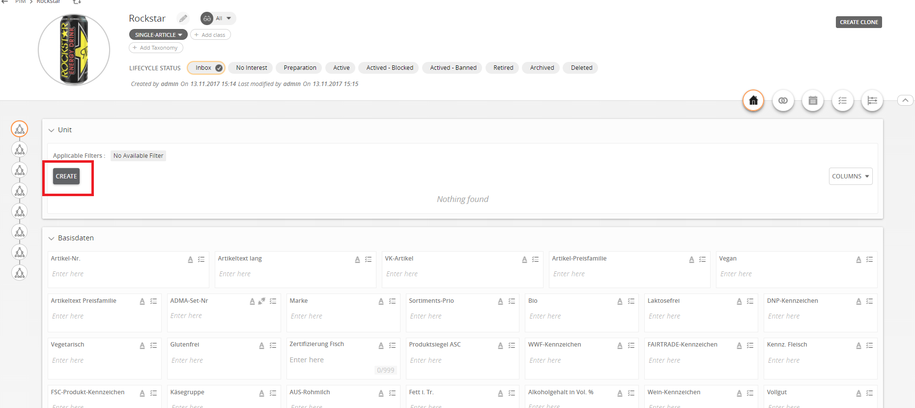Open the checklist tasks tab icon
Screen dimensions: 915x408
coord(842,100)
